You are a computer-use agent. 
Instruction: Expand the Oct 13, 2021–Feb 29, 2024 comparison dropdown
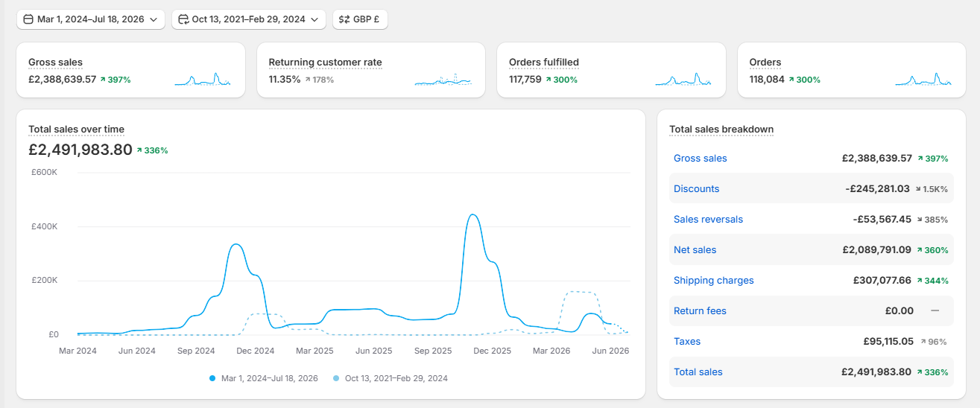coord(249,19)
